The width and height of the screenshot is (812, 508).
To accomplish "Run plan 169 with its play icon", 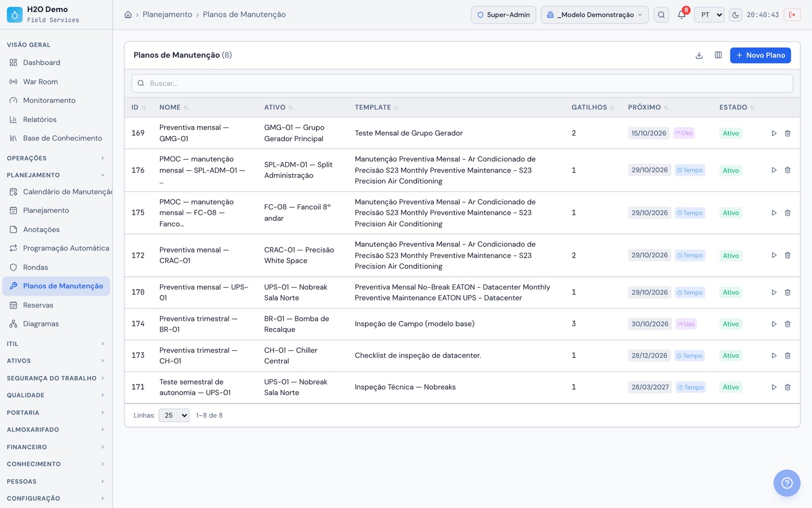I will 774,133.
